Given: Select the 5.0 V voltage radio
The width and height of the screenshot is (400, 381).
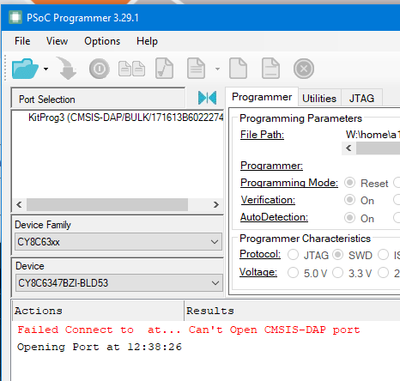Looking at the screenshot, I should coord(293,273).
